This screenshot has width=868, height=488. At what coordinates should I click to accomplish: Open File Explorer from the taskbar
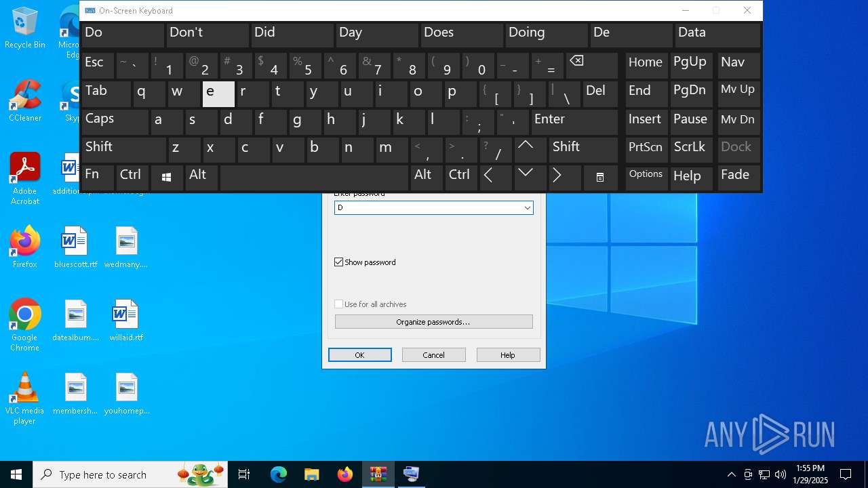(x=311, y=474)
